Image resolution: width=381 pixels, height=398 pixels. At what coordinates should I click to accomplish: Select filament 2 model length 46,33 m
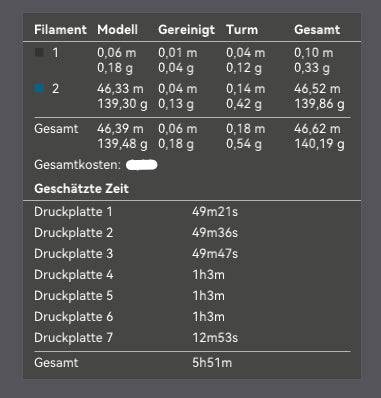point(120,89)
